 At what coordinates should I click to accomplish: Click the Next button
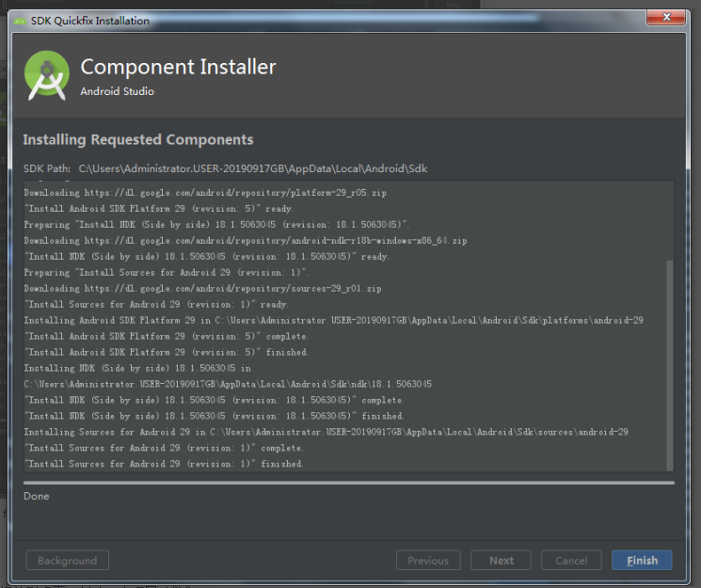[x=502, y=561]
